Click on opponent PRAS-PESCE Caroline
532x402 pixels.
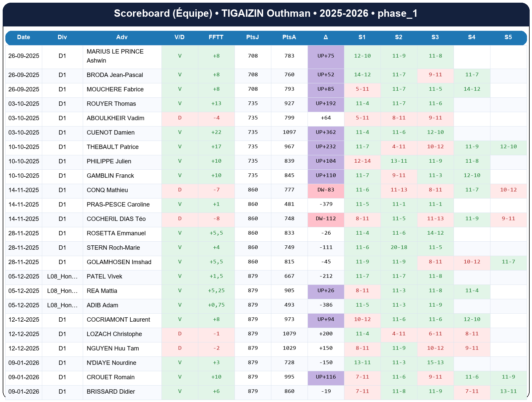click(118, 205)
